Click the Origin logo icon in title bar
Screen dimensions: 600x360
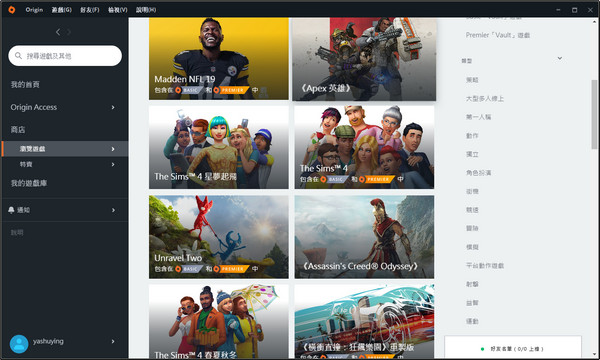pyautogui.click(x=12, y=10)
